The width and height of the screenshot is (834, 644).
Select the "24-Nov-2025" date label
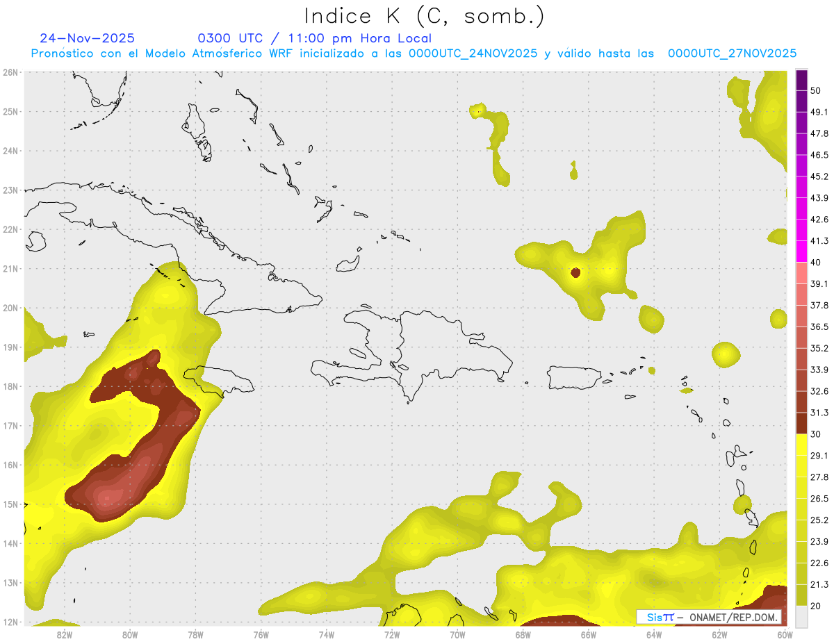[x=88, y=38]
